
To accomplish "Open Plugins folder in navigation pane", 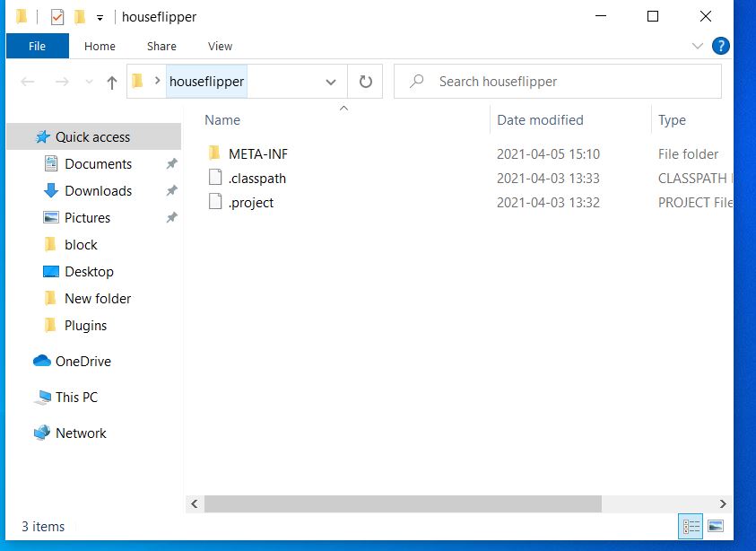I will coord(85,326).
